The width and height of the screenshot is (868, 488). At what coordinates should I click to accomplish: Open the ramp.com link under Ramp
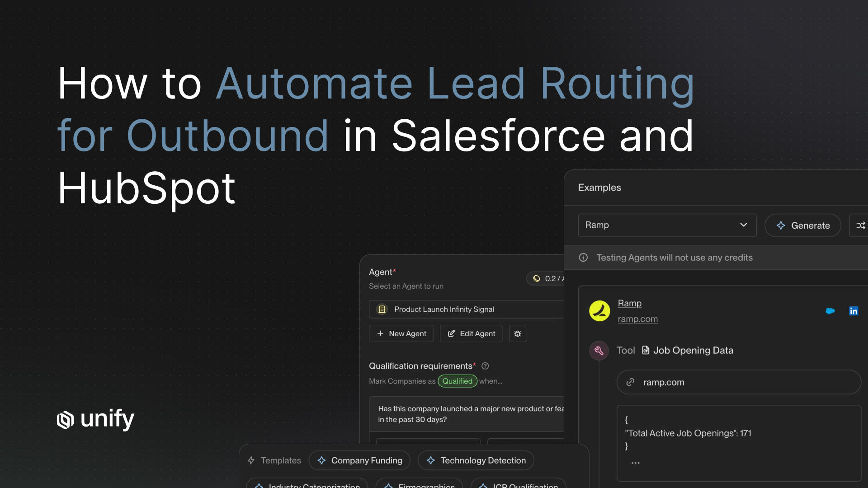click(x=637, y=319)
